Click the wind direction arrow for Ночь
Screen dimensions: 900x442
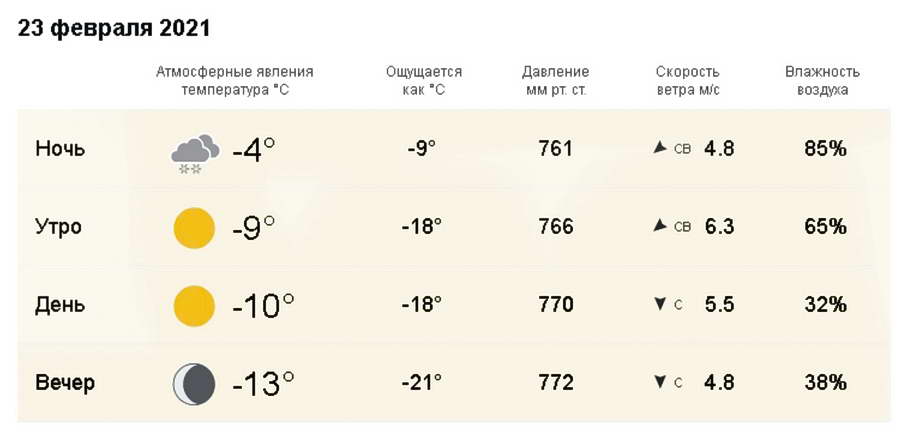[659, 148]
